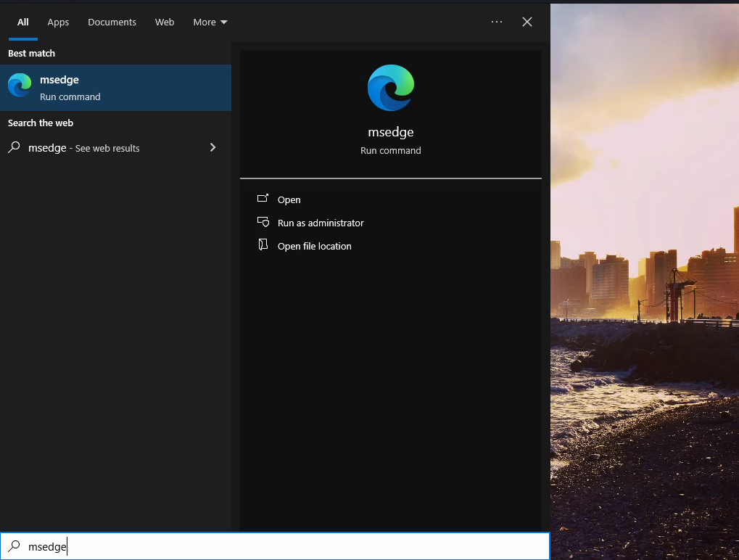Open the three-dot options menu
Screen dimensions: 739x560
click(x=497, y=22)
